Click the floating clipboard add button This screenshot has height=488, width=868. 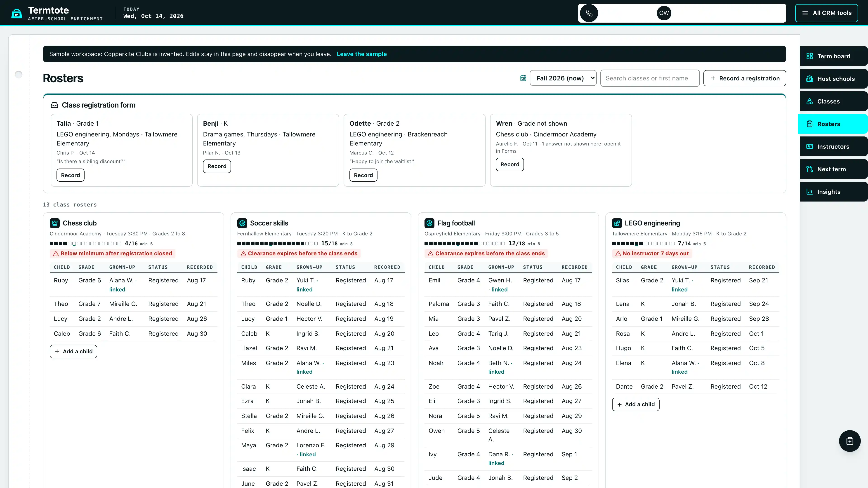[x=849, y=441]
